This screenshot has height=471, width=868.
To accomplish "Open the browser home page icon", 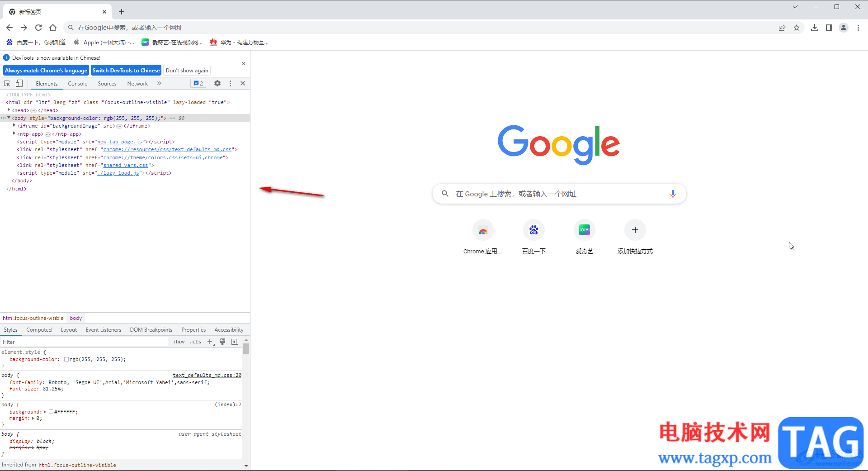I will coord(53,28).
